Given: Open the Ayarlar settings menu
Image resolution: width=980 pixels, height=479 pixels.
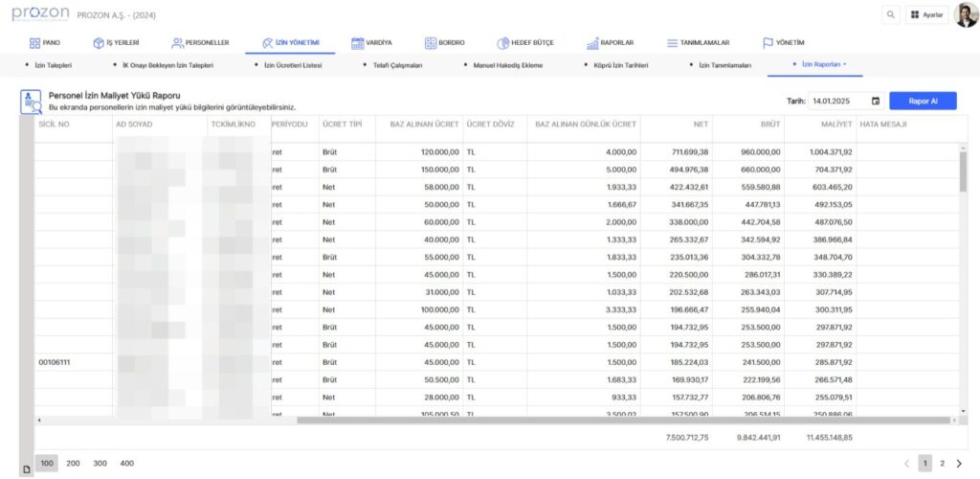Looking at the screenshot, I should pos(926,15).
